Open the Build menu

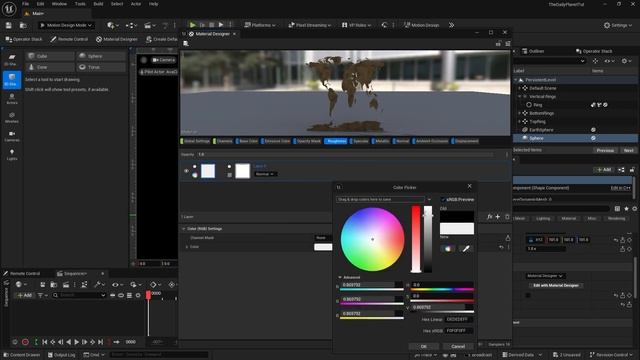pyautogui.click(x=98, y=4)
